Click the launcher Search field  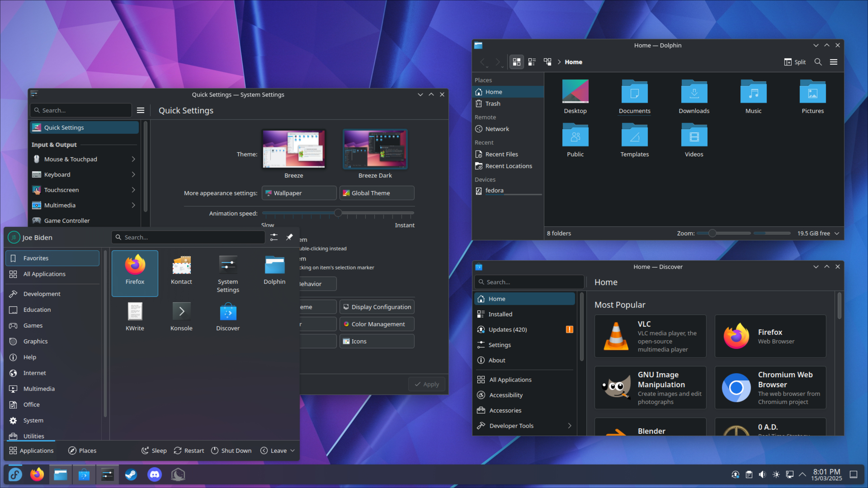[188, 237]
